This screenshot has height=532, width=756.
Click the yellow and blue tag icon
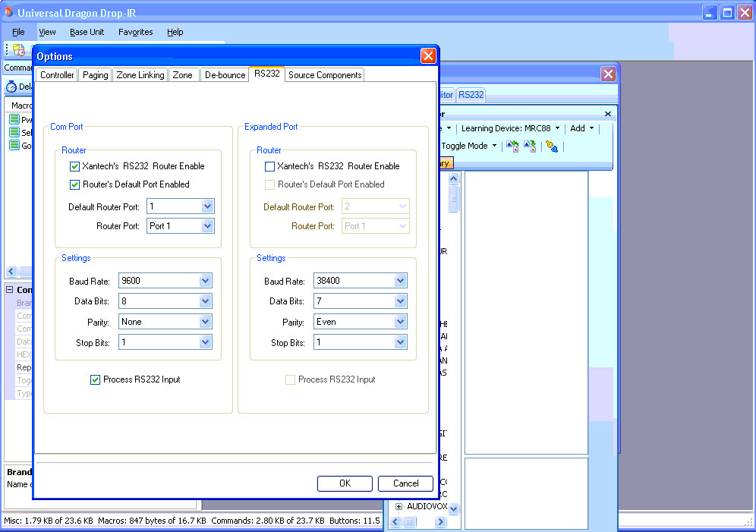pyautogui.click(x=552, y=146)
